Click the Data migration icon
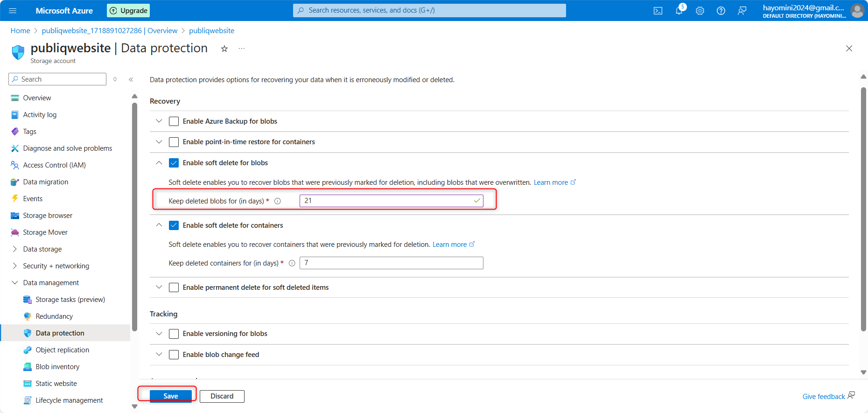Image resolution: width=868 pixels, height=413 pixels. (15, 182)
